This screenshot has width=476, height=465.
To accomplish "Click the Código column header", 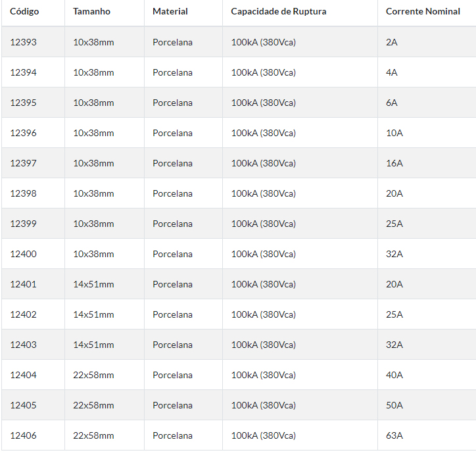I will (24, 12).
